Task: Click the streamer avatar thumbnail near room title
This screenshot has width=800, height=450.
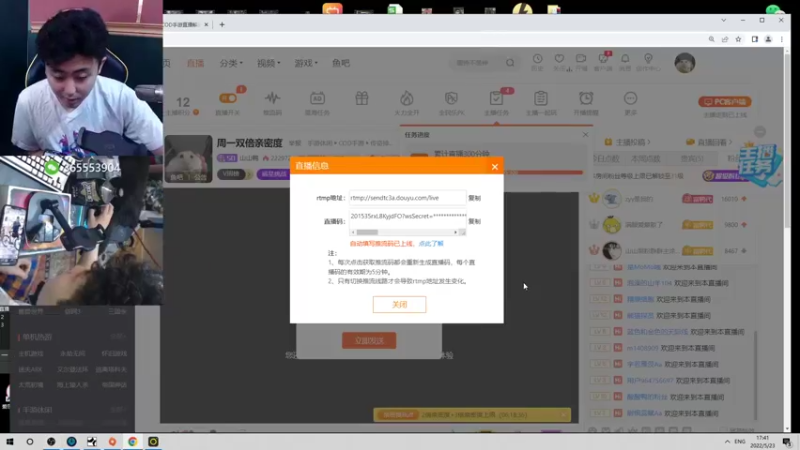Action: 188,159
